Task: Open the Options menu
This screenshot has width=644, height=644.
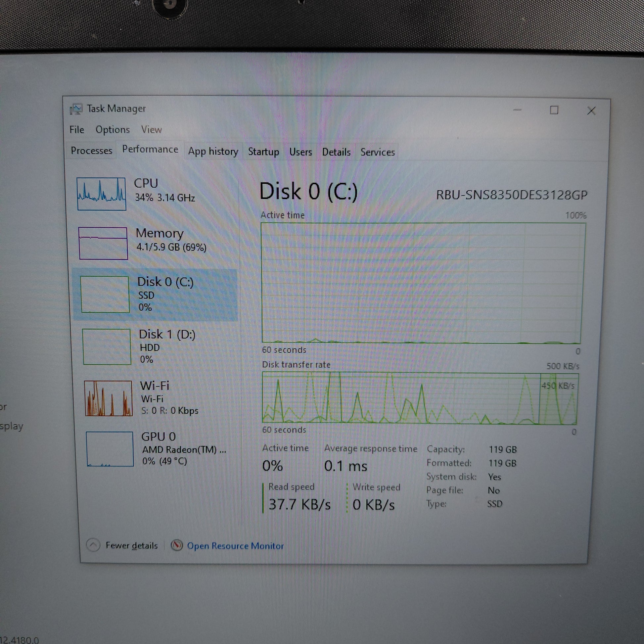Action: (x=113, y=130)
